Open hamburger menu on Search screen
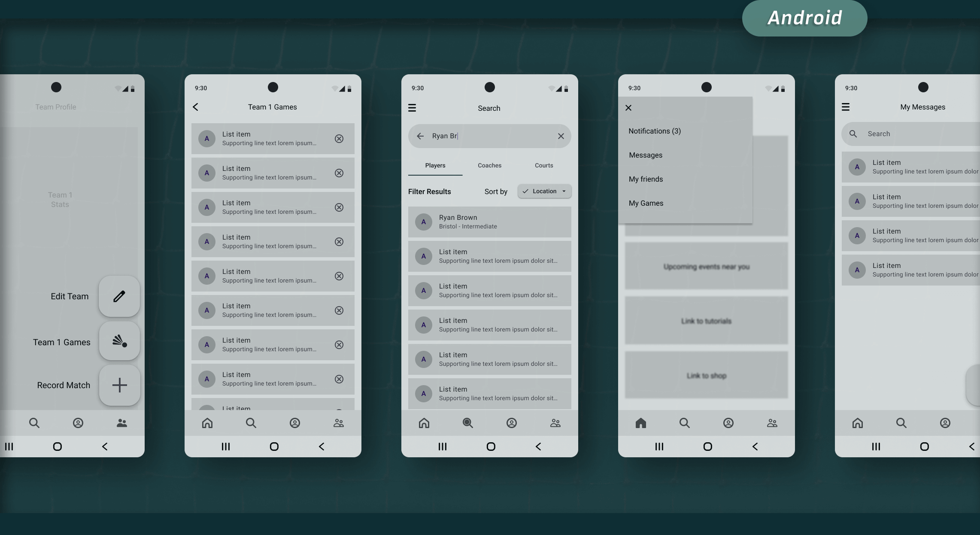The width and height of the screenshot is (980, 535). click(412, 108)
